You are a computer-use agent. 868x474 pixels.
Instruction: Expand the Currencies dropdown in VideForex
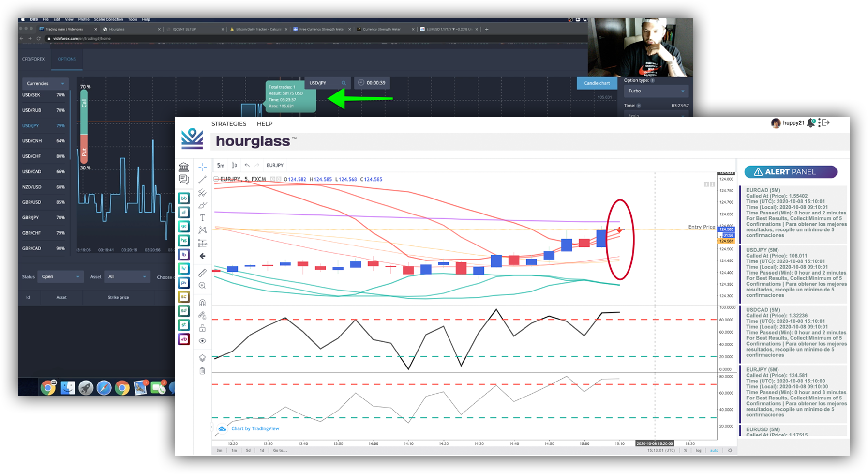(45, 83)
